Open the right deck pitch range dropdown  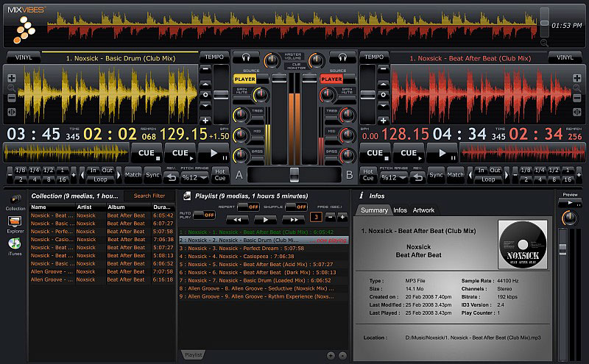pyautogui.click(x=393, y=177)
